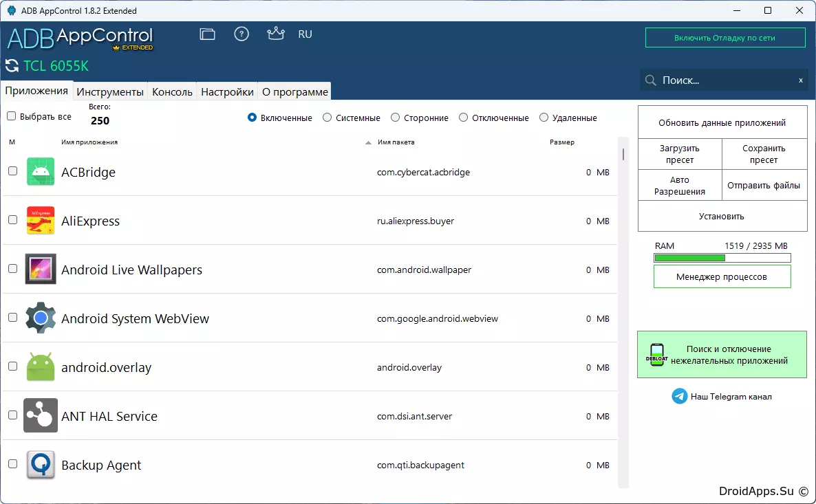The width and height of the screenshot is (816, 504).
Task: Tick the Выбрать все checkbox
Action: pos(12,116)
